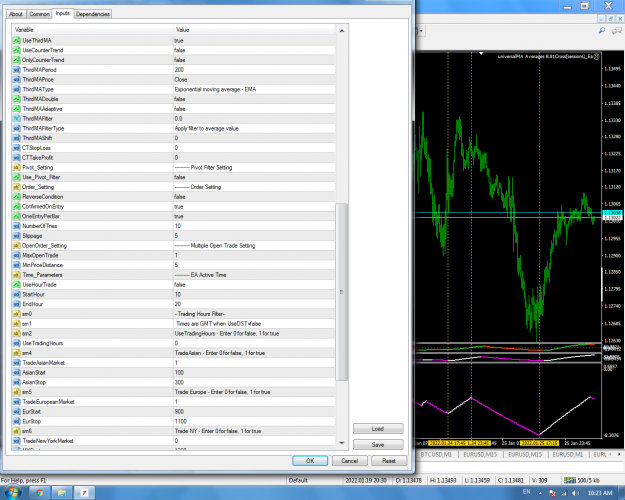Viewport: 625px width, 500px height.
Task: Click the ThirdMAFilter row's type icon
Action: point(16,118)
